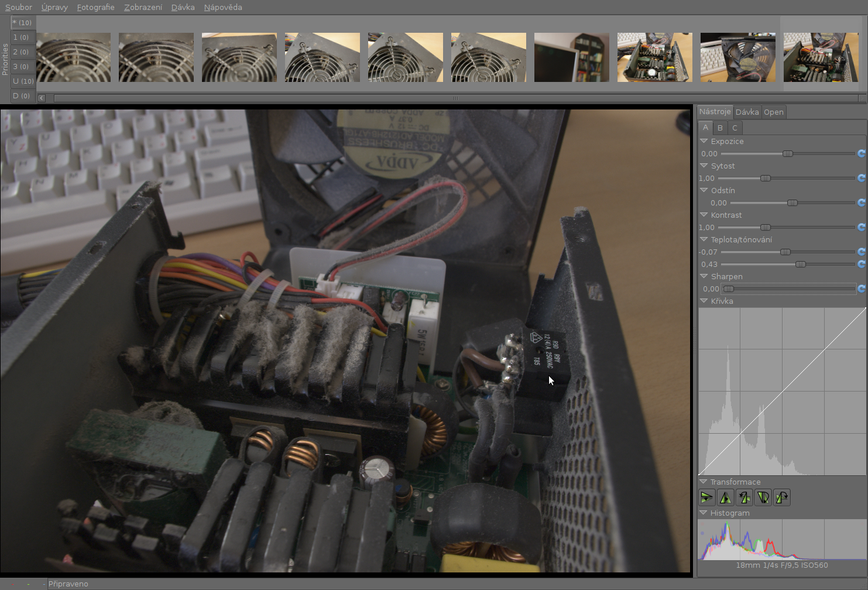Collapse the Sytost section
The width and height of the screenshot is (868, 590).
pyautogui.click(x=704, y=166)
